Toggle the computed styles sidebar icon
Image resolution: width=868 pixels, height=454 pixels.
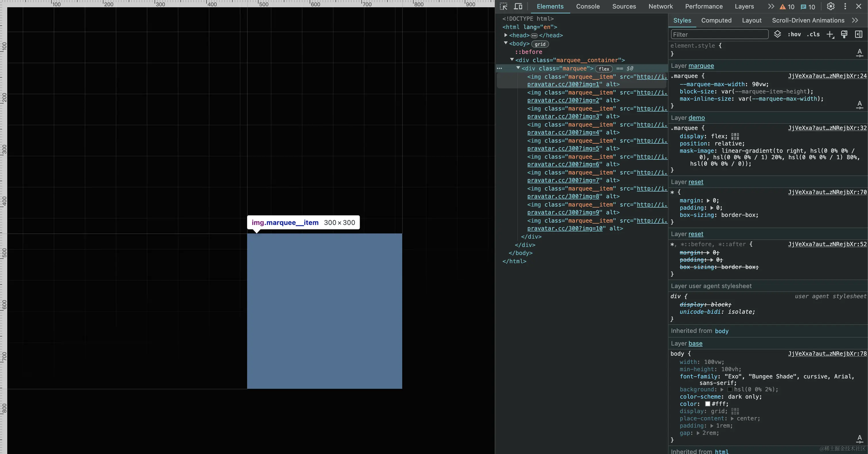859,34
